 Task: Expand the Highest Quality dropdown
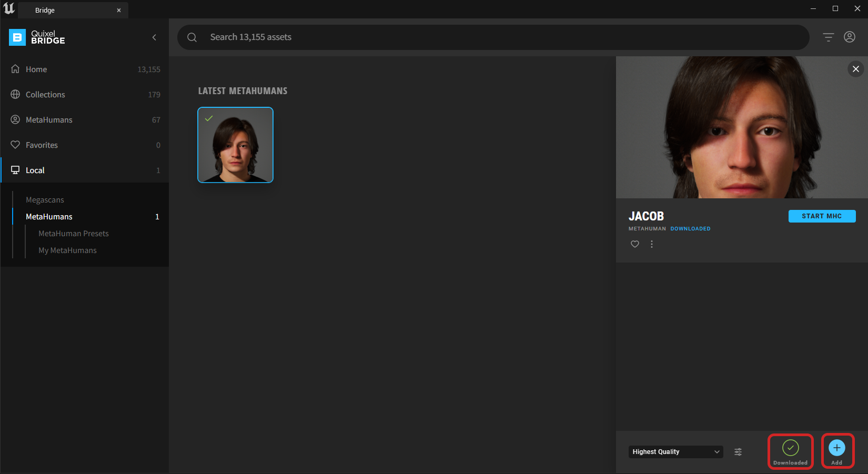[675, 452]
